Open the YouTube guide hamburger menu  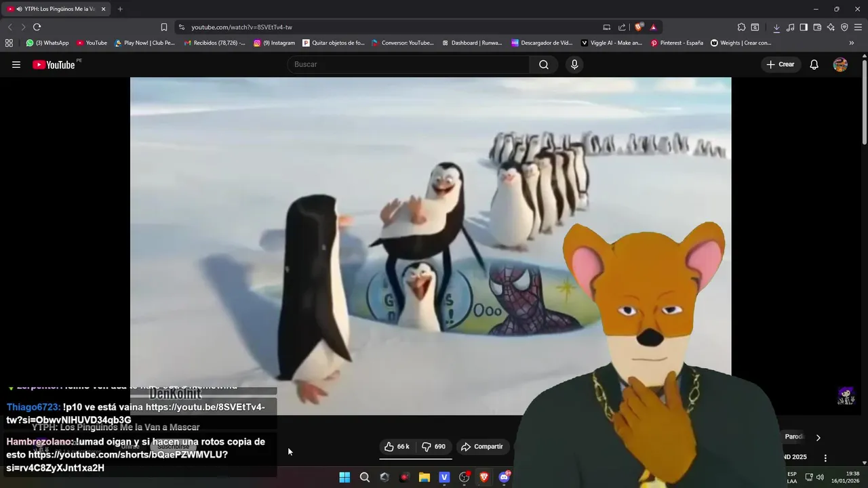pos(16,64)
